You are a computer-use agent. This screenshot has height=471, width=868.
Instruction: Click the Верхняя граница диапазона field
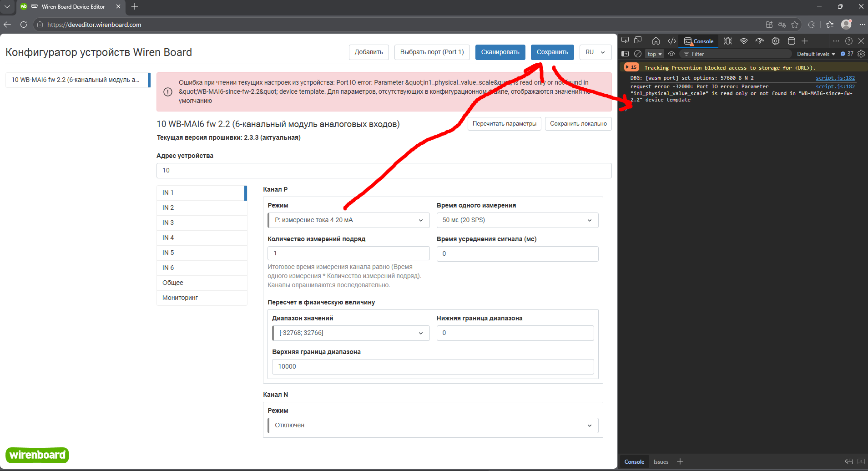433,367
